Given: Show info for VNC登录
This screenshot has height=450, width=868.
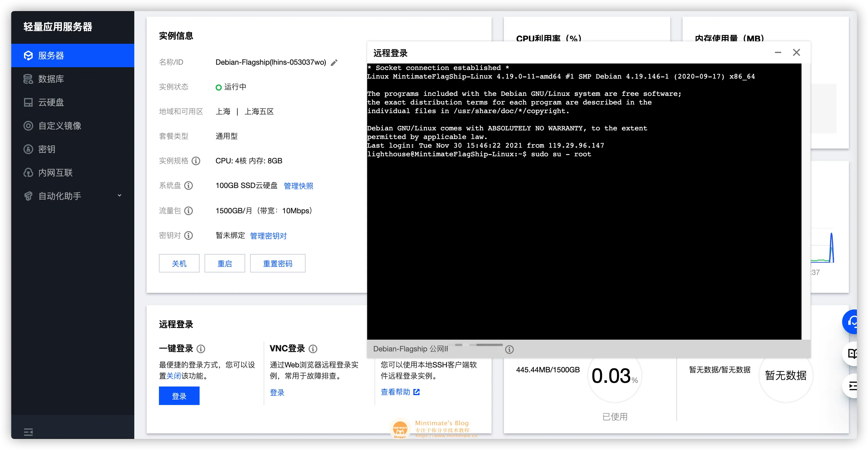Looking at the screenshot, I should pyautogui.click(x=313, y=349).
